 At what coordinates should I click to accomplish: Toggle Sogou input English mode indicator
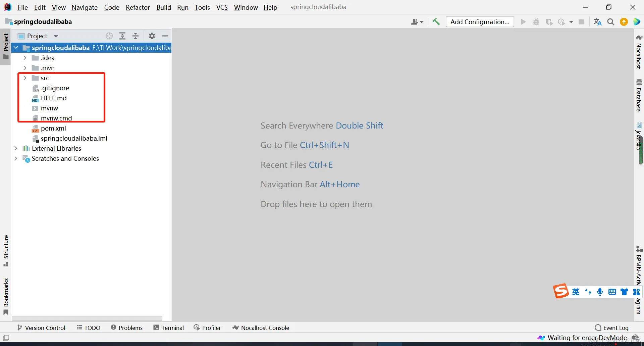pos(576,292)
